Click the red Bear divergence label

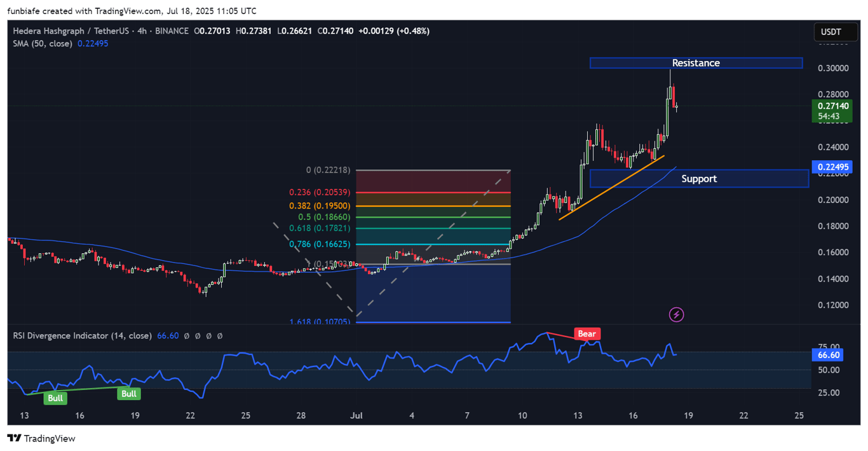[x=587, y=333]
